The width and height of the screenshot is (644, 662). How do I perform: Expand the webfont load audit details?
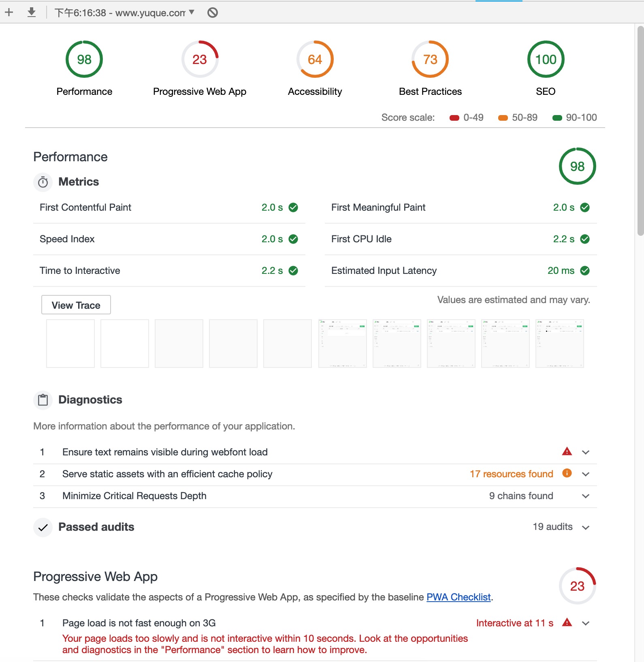(x=585, y=452)
